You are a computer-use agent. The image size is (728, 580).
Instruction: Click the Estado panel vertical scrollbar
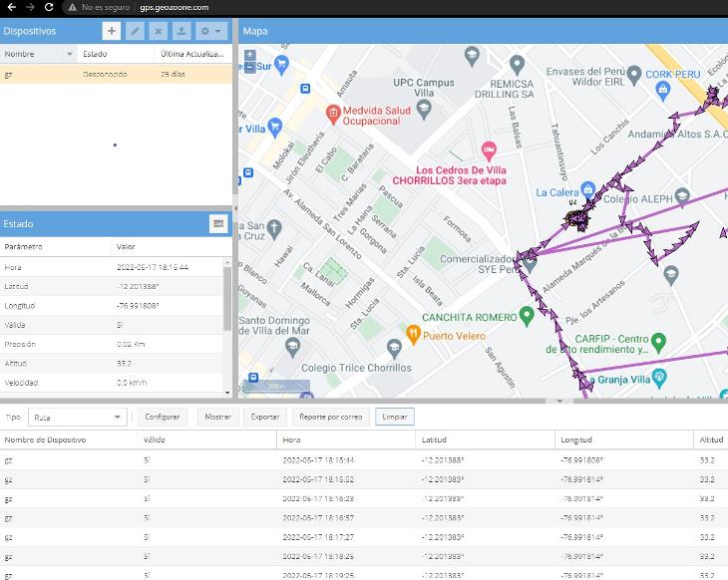point(227,299)
